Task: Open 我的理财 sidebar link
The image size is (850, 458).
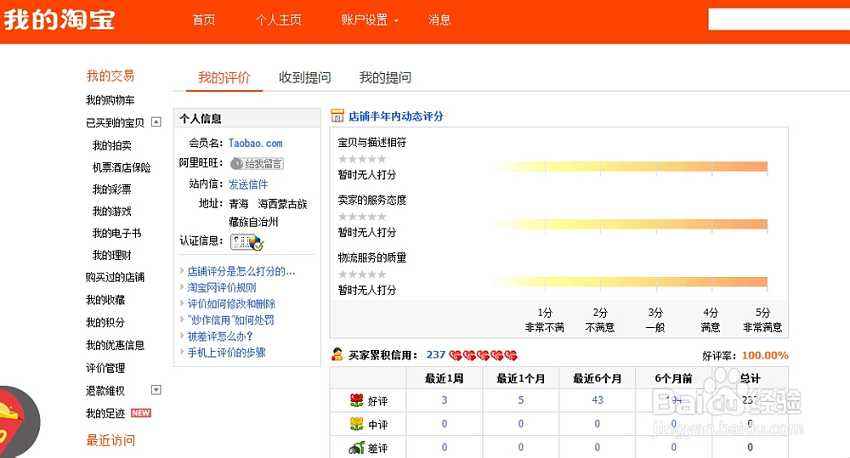Action: coord(112,255)
